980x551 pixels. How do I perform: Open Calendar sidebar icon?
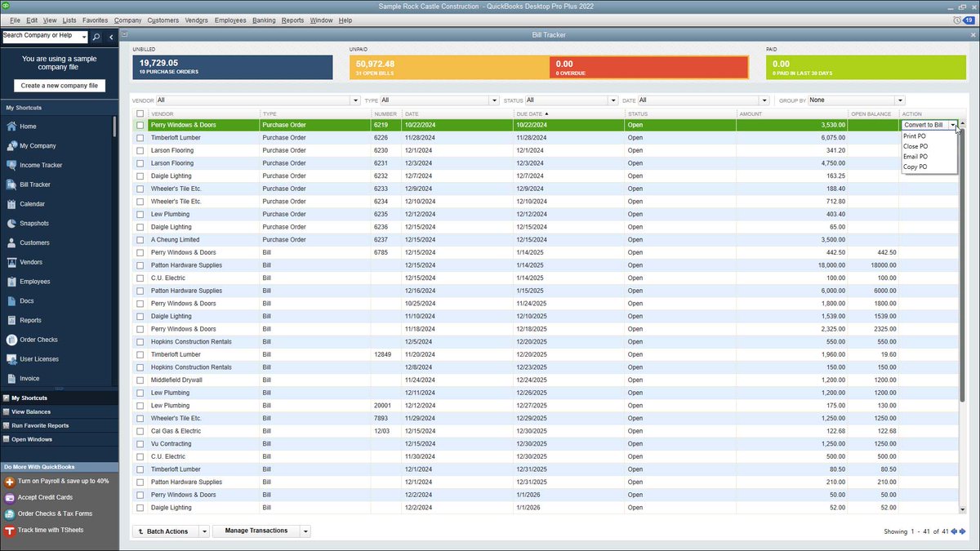11,204
